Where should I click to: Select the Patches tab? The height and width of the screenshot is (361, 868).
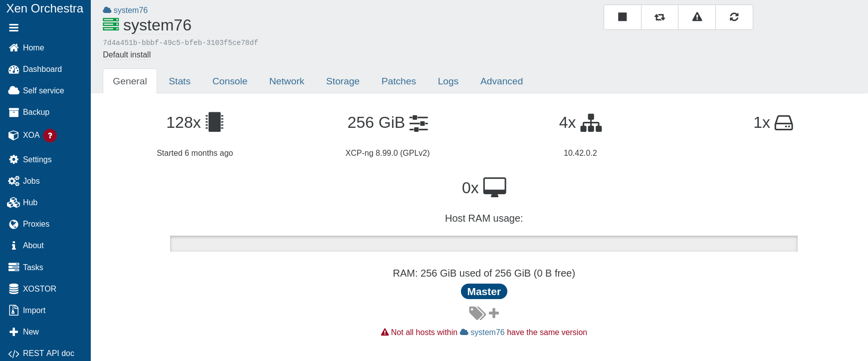coord(398,81)
